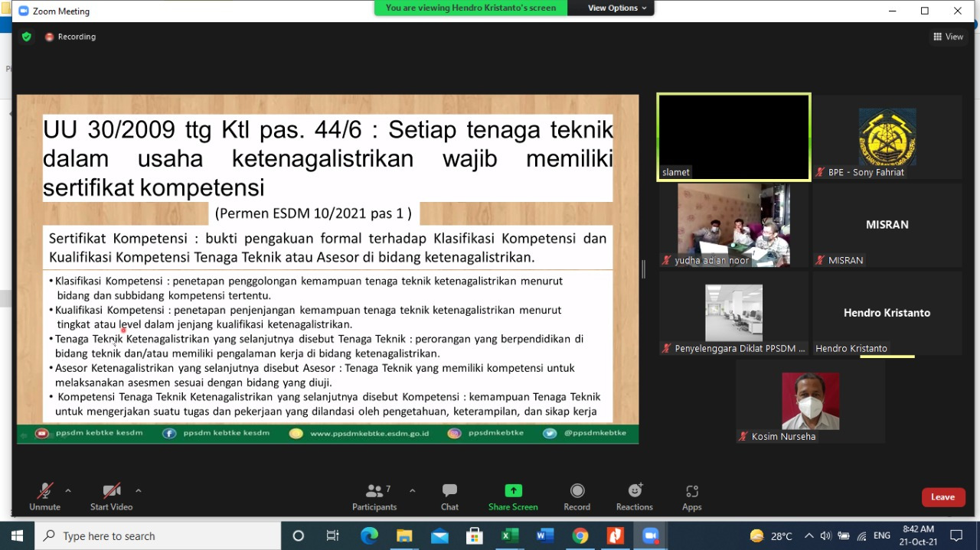The height and width of the screenshot is (550, 980).
Task: Click the muted mic indicator on MISRAN's tile
Action: coord(822,260)
